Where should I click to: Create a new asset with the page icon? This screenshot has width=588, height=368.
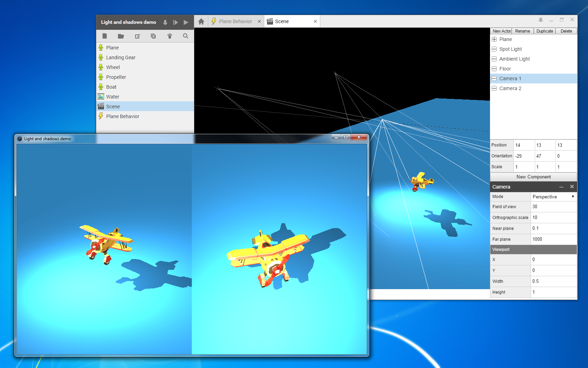[x=105, y=36]
